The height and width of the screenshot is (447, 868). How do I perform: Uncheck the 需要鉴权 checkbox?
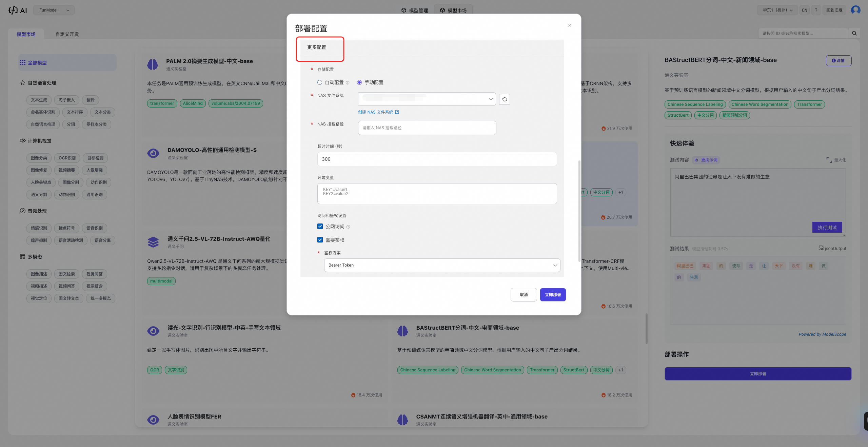(x=320, y=240)
